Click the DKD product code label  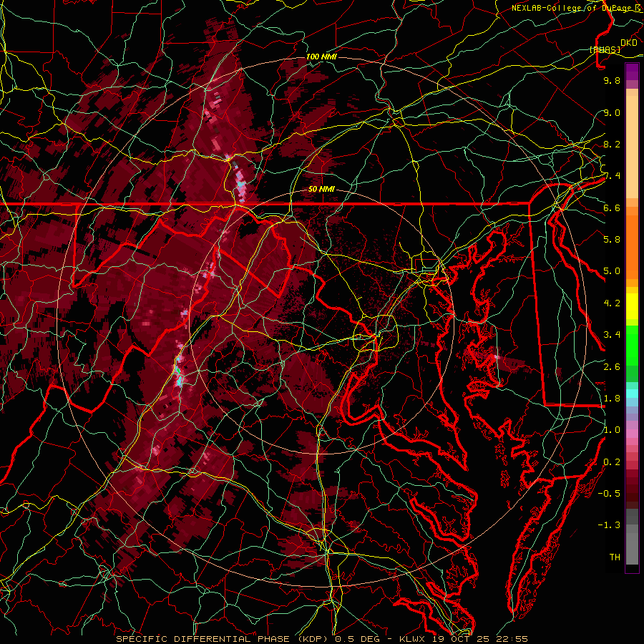point(628,43)
